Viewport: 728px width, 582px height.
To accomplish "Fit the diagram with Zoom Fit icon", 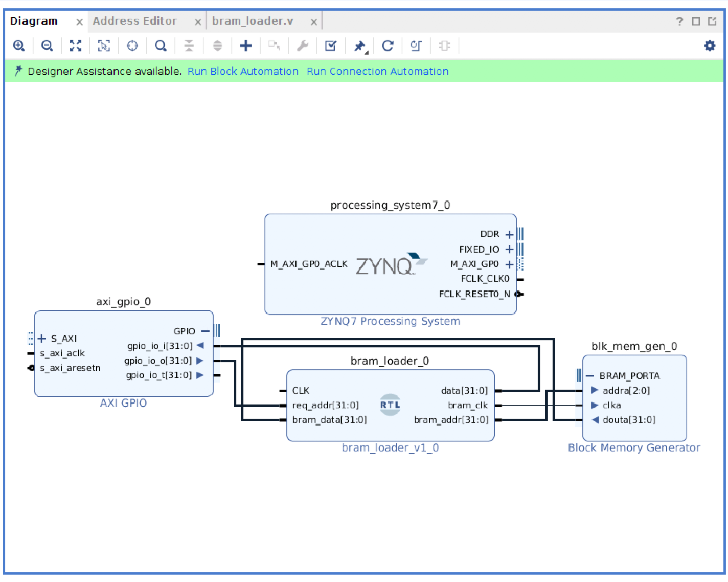I will [x=76, y=46].
